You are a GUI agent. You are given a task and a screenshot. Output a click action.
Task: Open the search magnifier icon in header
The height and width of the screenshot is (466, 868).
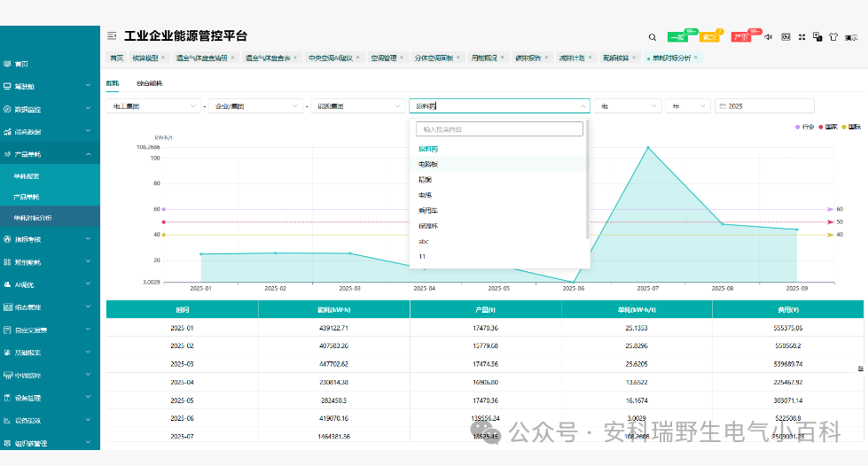[652, 37]
